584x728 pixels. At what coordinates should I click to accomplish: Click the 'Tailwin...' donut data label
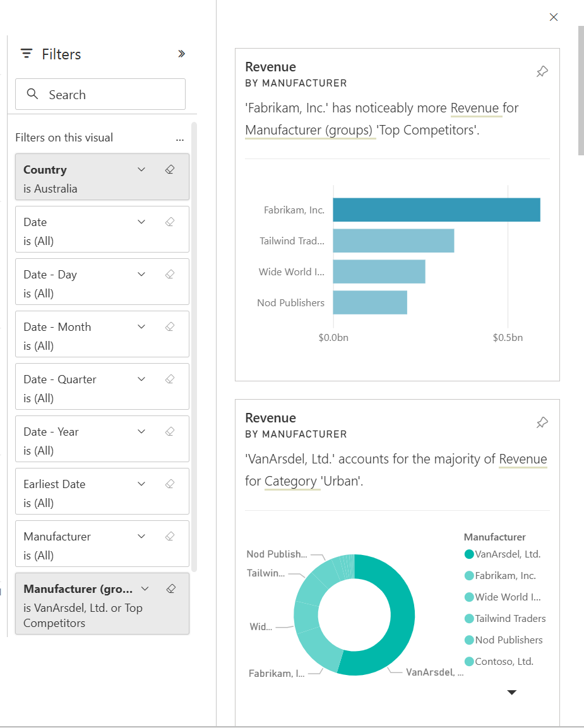[x=266, y=573]
